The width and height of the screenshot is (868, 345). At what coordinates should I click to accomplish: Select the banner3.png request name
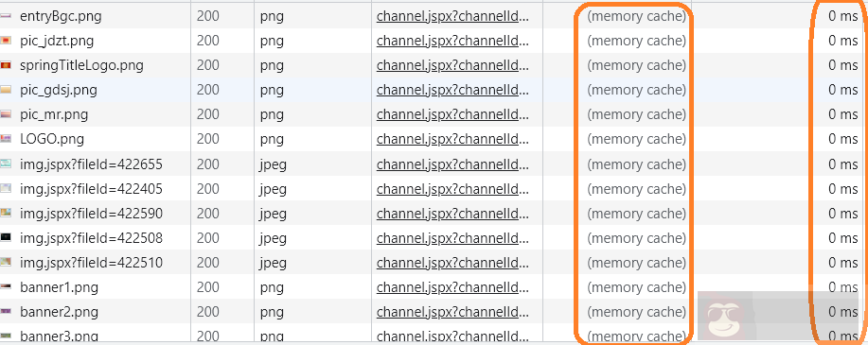coord(60,336)
